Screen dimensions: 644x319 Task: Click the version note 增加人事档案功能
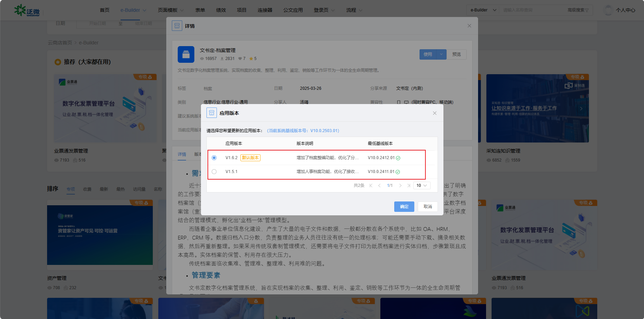(327, 172)
